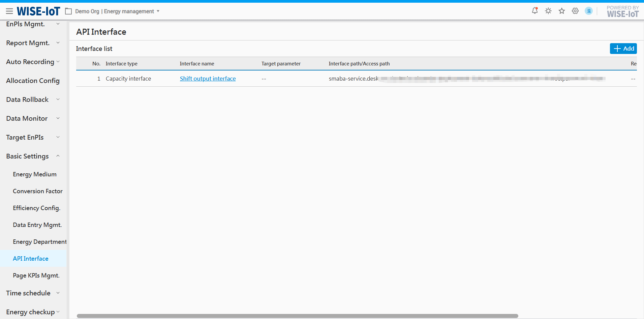Click the square icon beside Demo Org
This screenshot has width=644, height=319.
tap(68, 11)
